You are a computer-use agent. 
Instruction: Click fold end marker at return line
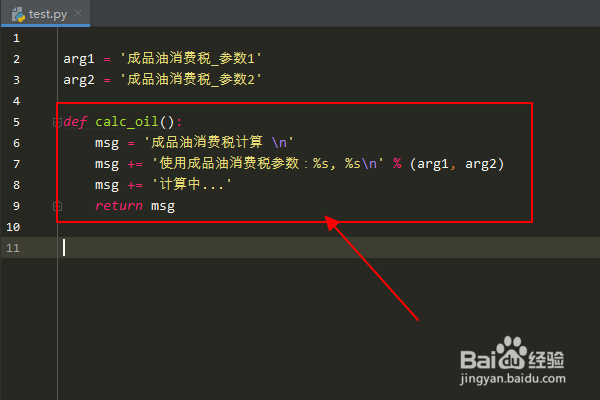click(57, 206)
